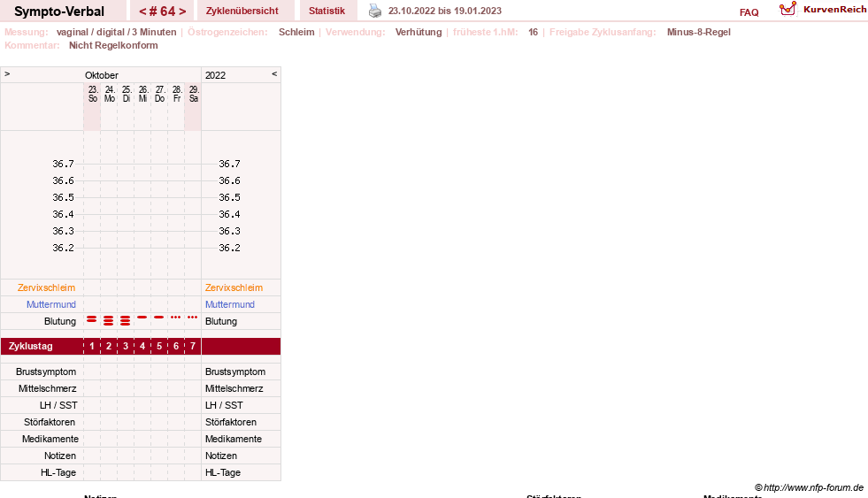The width and height of the screenshot is (868, 498).
Task: Go to next cycle arrow after #64
Action: (182, 11)
